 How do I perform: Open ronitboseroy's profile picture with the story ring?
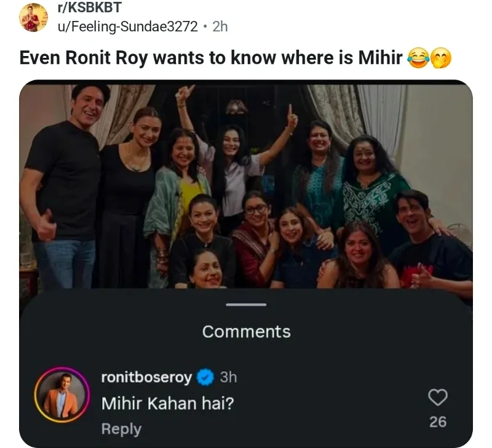62,395
